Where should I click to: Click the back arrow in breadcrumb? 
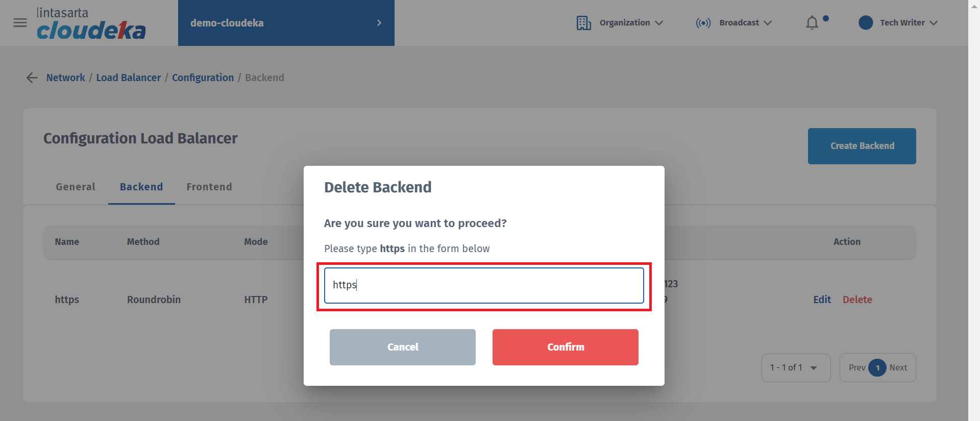(x=32, y=78)
